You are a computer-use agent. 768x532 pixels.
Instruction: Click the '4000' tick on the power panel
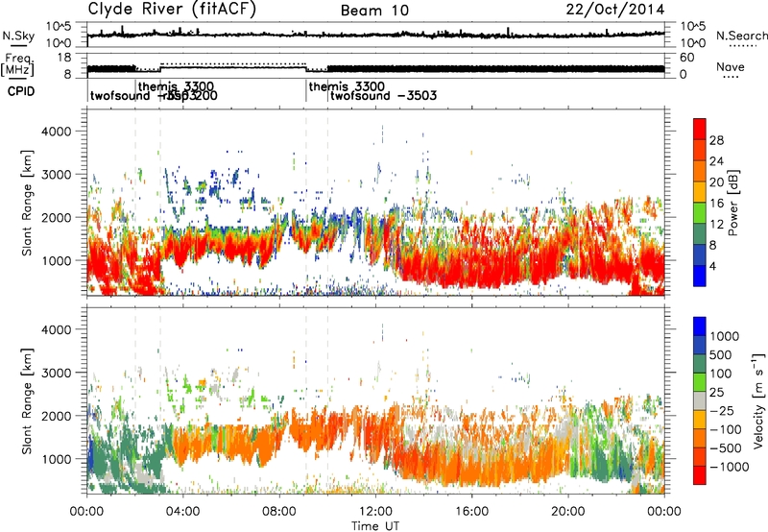pyautogui.click(x=56, y=132)
